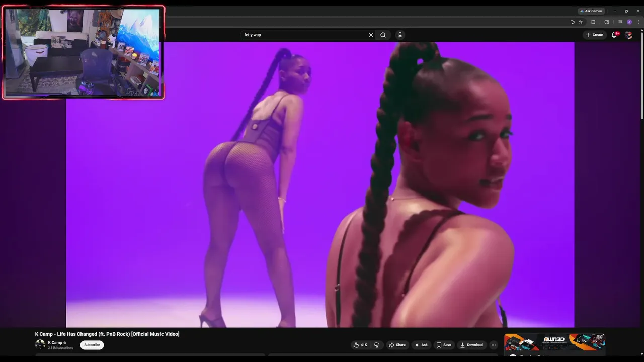This screenshot has width=644, height=362.
Task: Open Chrome profile avatar A
Action: click(x=629, y=22)
